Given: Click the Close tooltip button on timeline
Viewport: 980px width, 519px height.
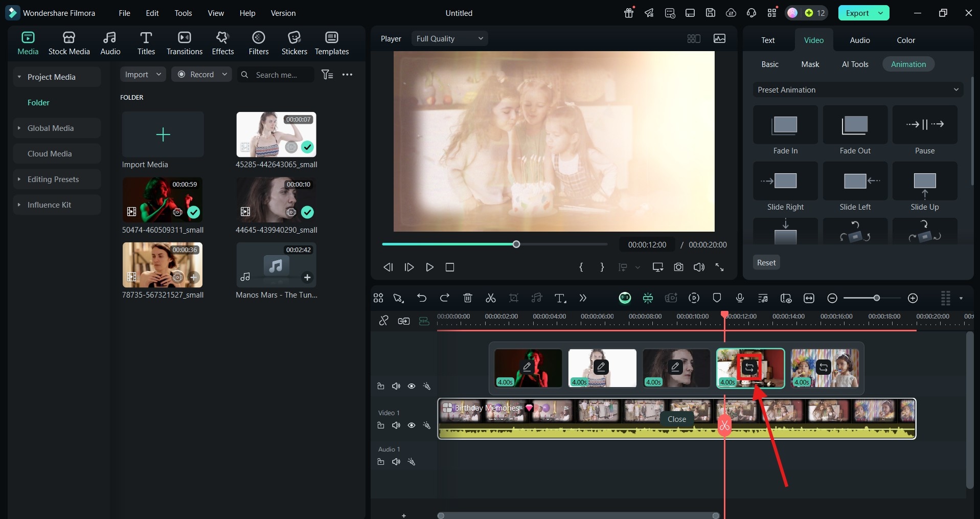Looking at the screenshot, I should click(x=676, y=419).
